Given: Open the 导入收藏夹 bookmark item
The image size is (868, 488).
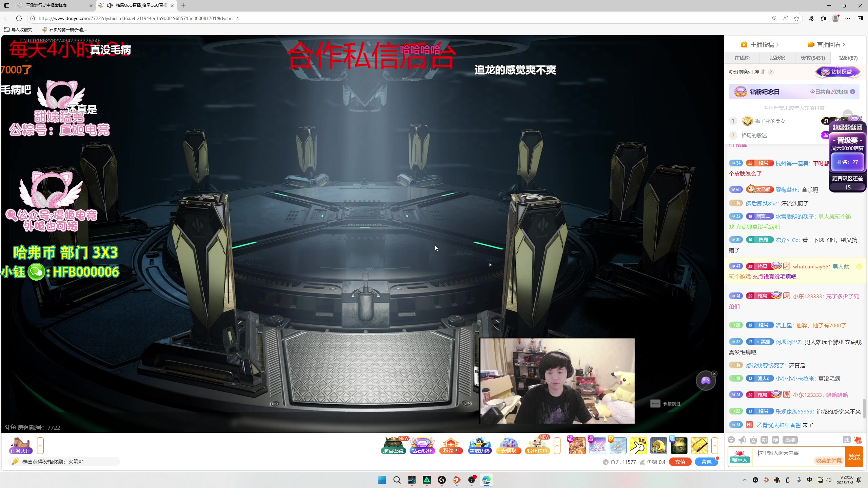Looking at the screenshot, I should [x=18, y=29].
